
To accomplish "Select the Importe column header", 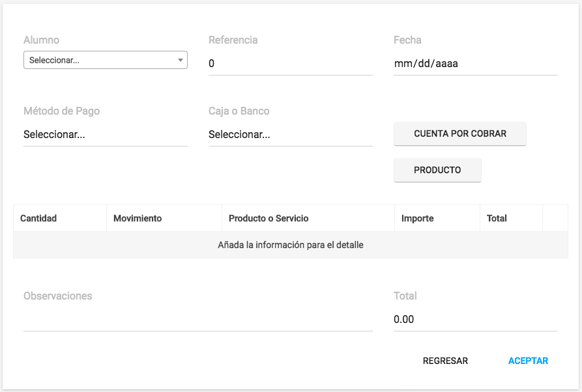I will click(417, 218).
